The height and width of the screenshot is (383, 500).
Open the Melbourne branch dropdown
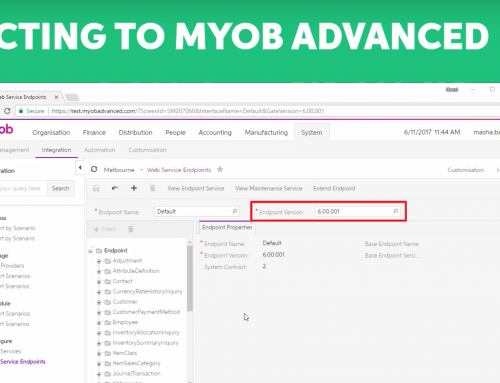tap(141, 170)
